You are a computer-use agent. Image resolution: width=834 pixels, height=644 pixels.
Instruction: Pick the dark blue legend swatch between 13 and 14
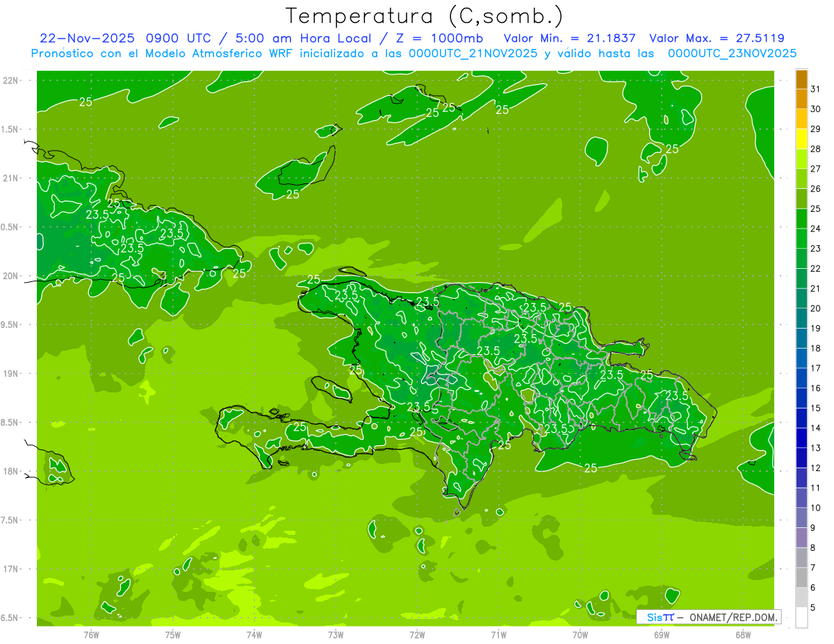click(801, 438)
